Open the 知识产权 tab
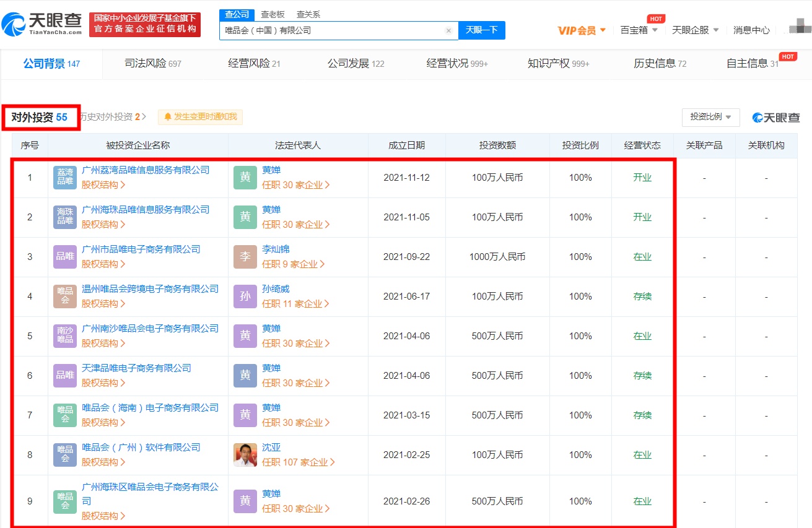 pos(559,63)
